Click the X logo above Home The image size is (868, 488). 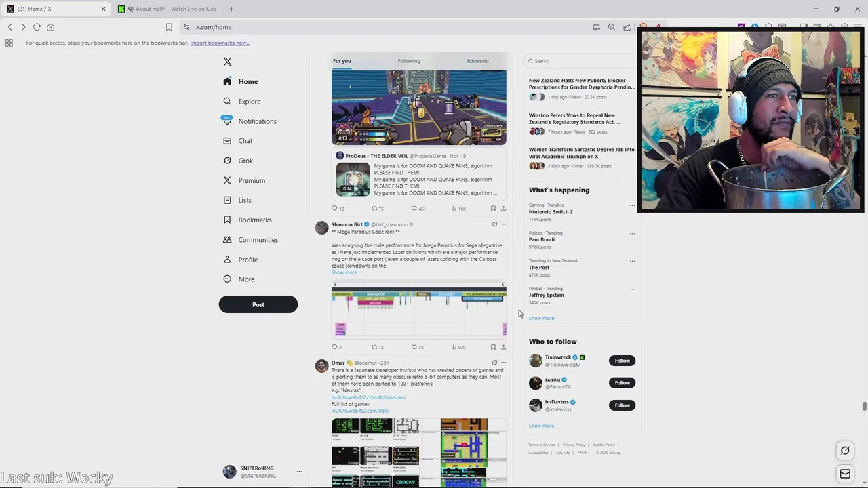coord(228,62)
